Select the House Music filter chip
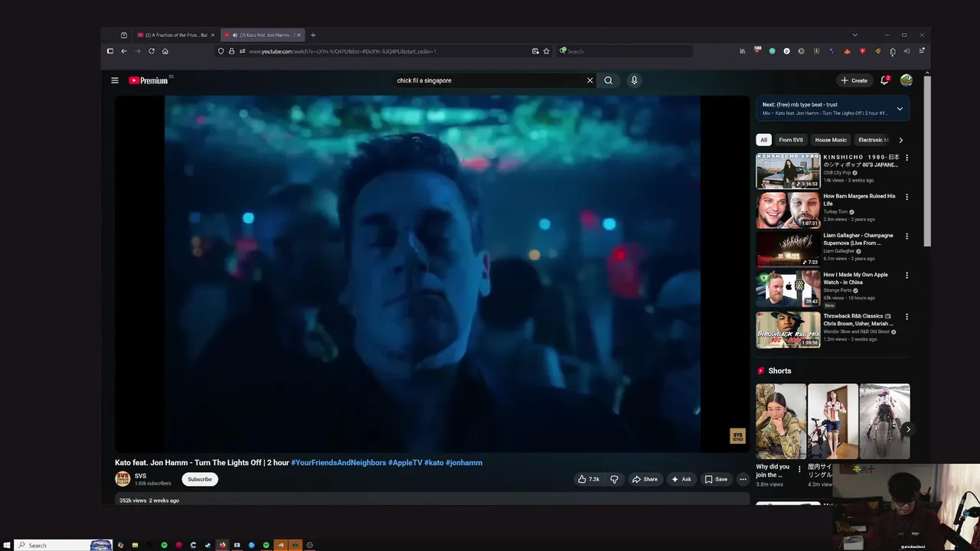Viewport: 980px width, 551px height. [x=831, y=140]
